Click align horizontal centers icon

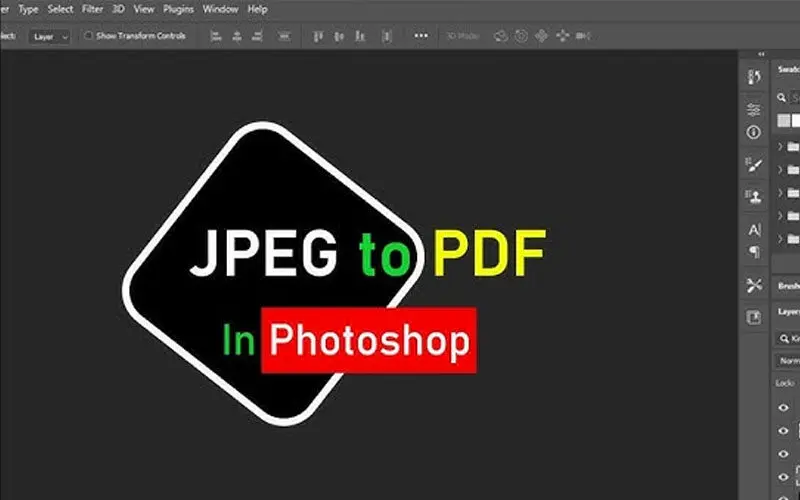[x=237, y=36]
